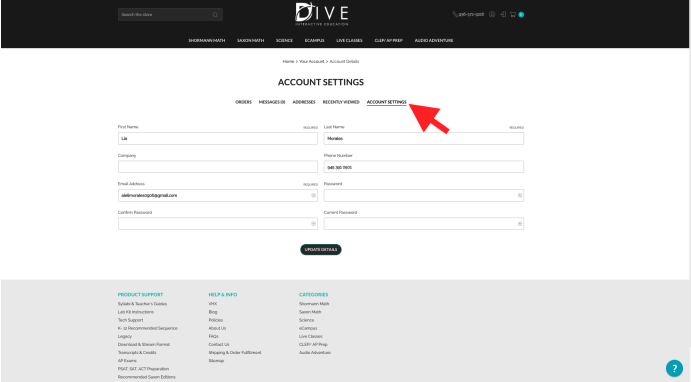Open Science under footer Categories
Image resolution: width=691 pixels, height=382 pixels.
(x=307, y=320)
